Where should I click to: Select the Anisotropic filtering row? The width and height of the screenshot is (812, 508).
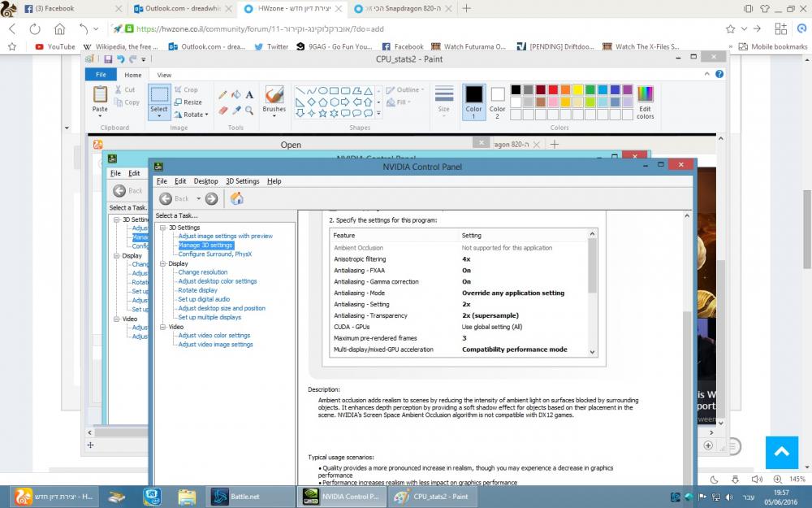[x=460, y=259]
